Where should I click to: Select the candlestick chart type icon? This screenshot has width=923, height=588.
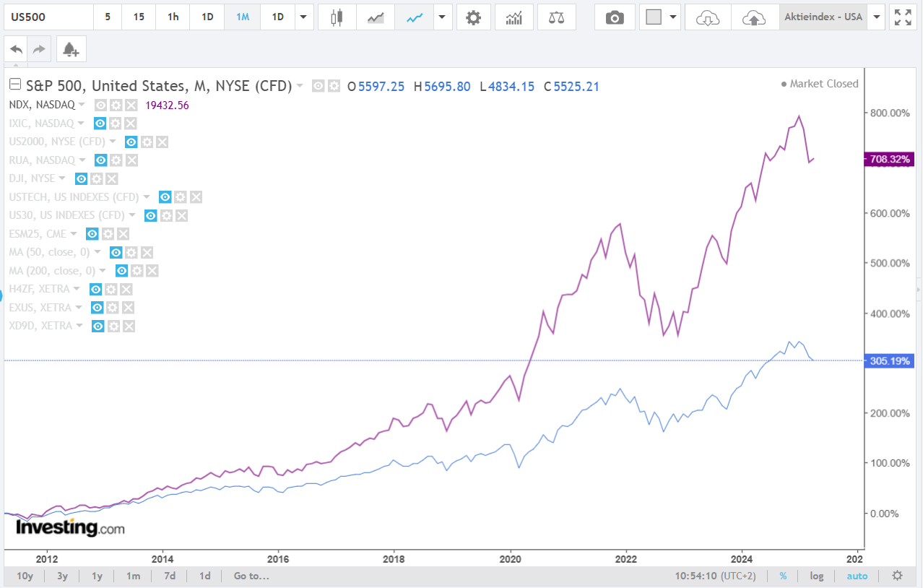[x=336, y=17]
